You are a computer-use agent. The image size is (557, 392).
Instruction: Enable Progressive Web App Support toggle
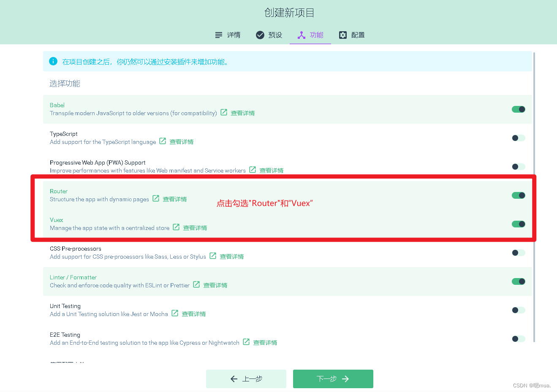tap(519, 167)
